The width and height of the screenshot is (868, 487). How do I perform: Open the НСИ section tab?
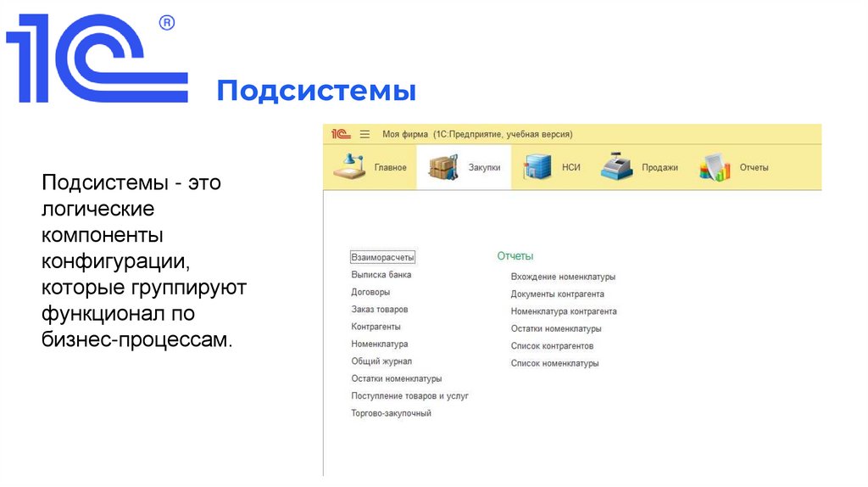(x=551, y=167)
